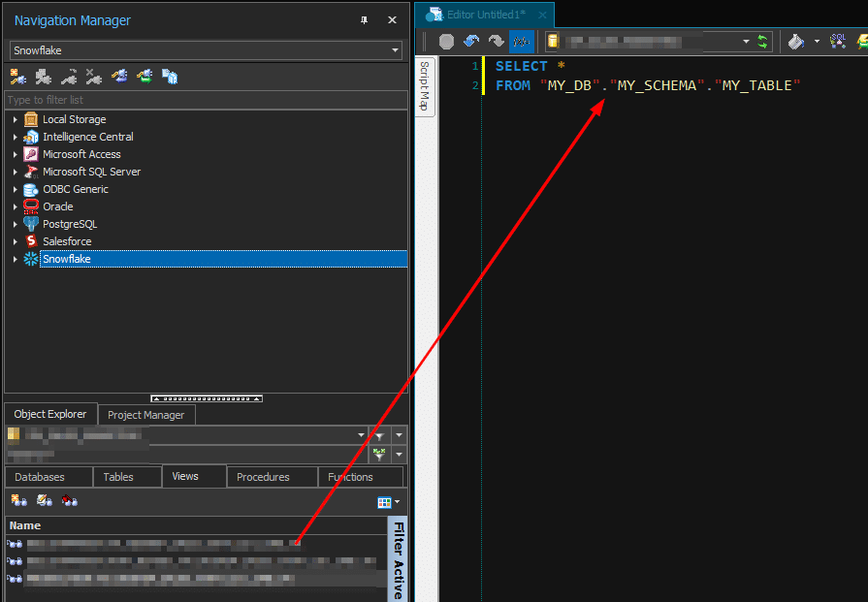868x602 pixels.
Task: Open the editor database selector dropdown
Action: [746, 42]
